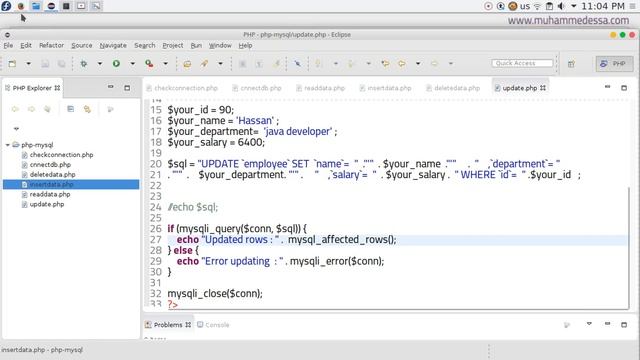The image size is (640, 360).
Task: Click the Search flashlight toolbar icon
Action: pos(204,64)
